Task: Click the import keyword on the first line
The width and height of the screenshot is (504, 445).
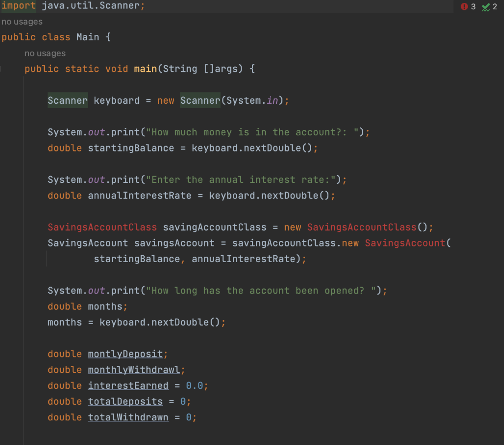Action: click(x=18, y=6)
